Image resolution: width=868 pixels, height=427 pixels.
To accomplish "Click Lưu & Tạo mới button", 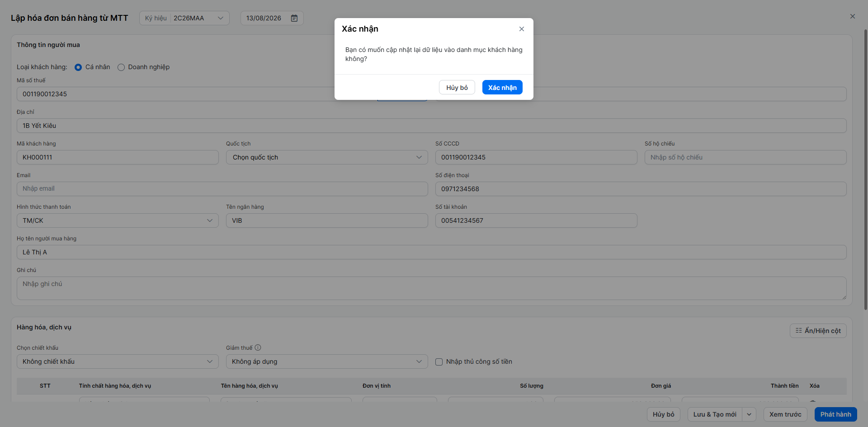I will tap(715, 414).
